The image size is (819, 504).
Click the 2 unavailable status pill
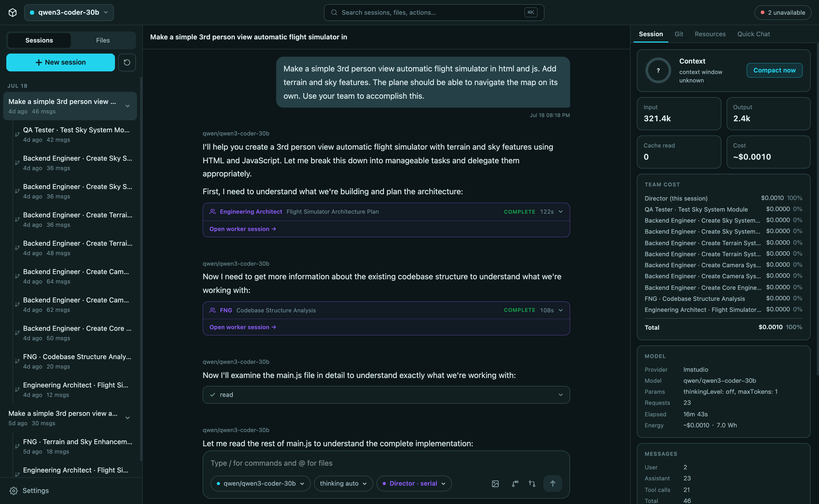783,12
